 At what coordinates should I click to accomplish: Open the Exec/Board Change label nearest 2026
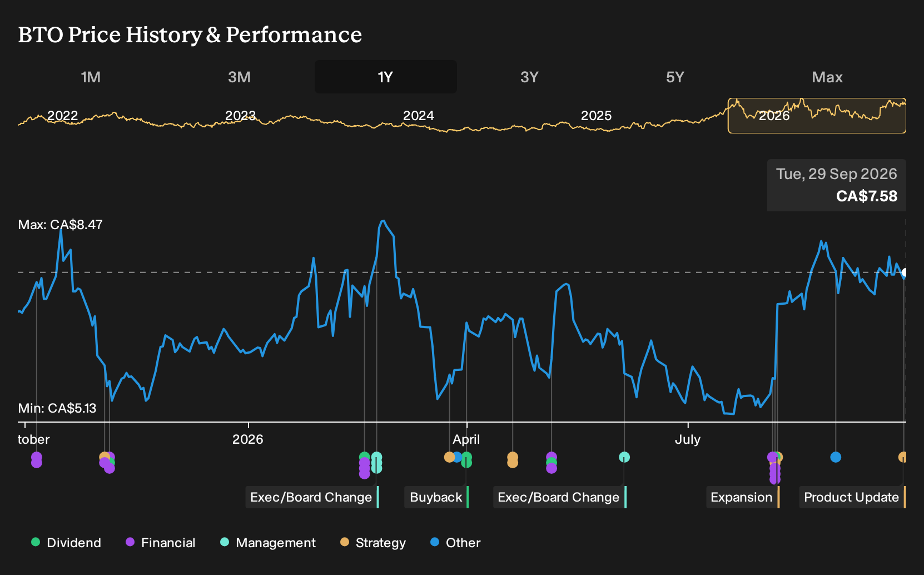312,497
